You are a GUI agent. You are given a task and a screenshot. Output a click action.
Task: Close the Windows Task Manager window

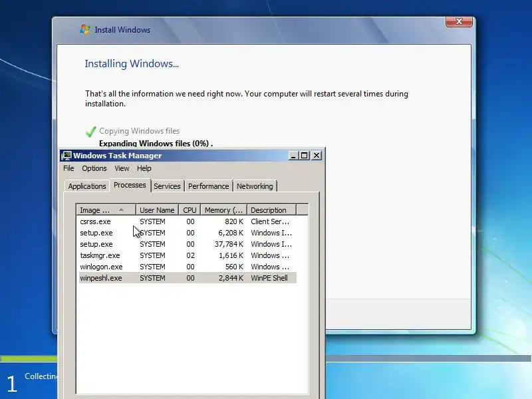[317, 156]
